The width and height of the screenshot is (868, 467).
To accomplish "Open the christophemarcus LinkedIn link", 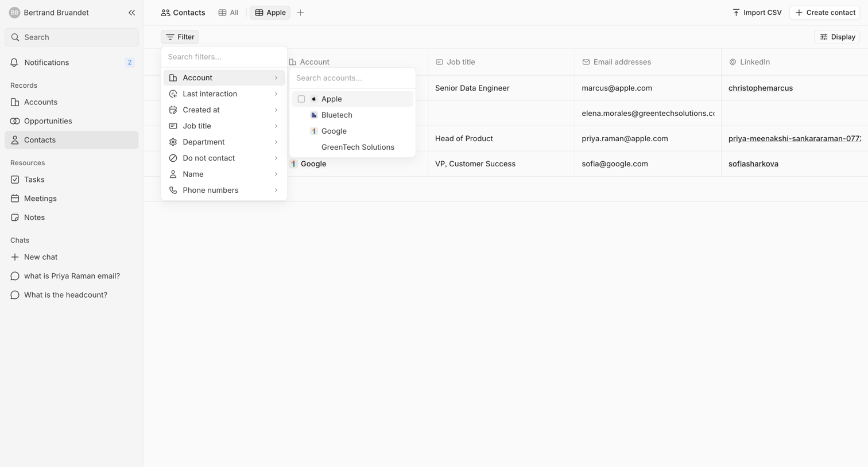I will point(760,88).
